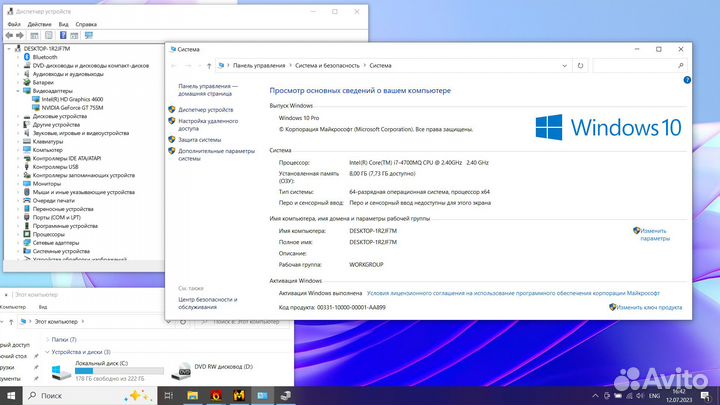Open the Windows Start menu
The width and height of the screenshot is (720, 405).
click(11, 395)
